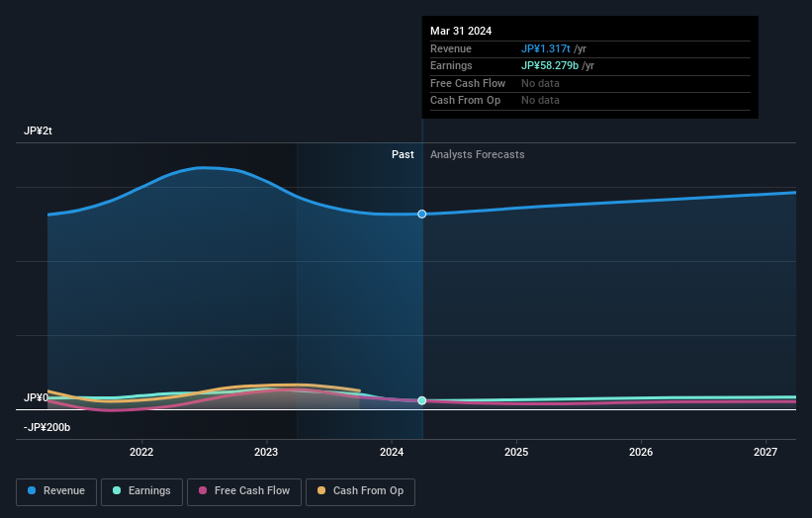Click the Revenue data point marker on blue line
Viewport: 812px width, 518px height.
(422, 215)
